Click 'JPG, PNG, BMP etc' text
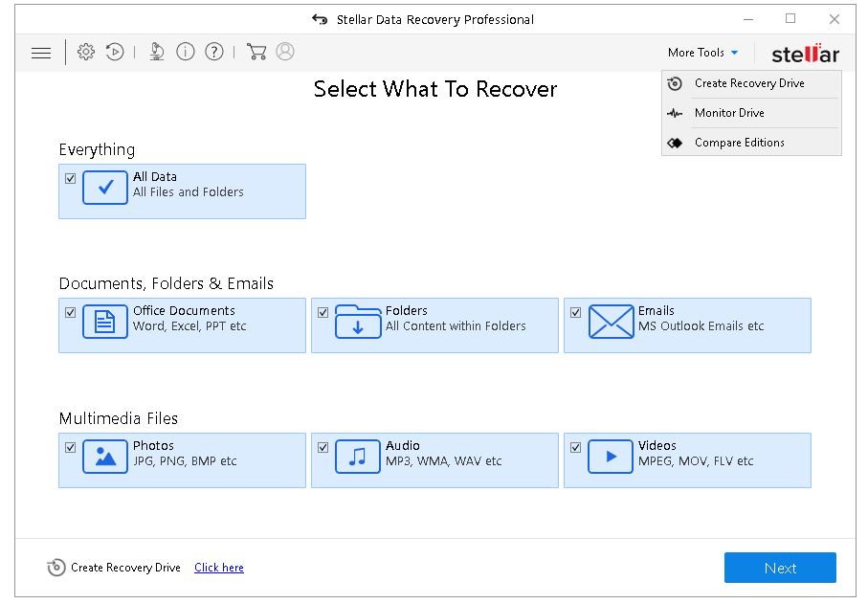Image resolution: width=868 pixels, height=604 pixels. (x=185, y=461)
